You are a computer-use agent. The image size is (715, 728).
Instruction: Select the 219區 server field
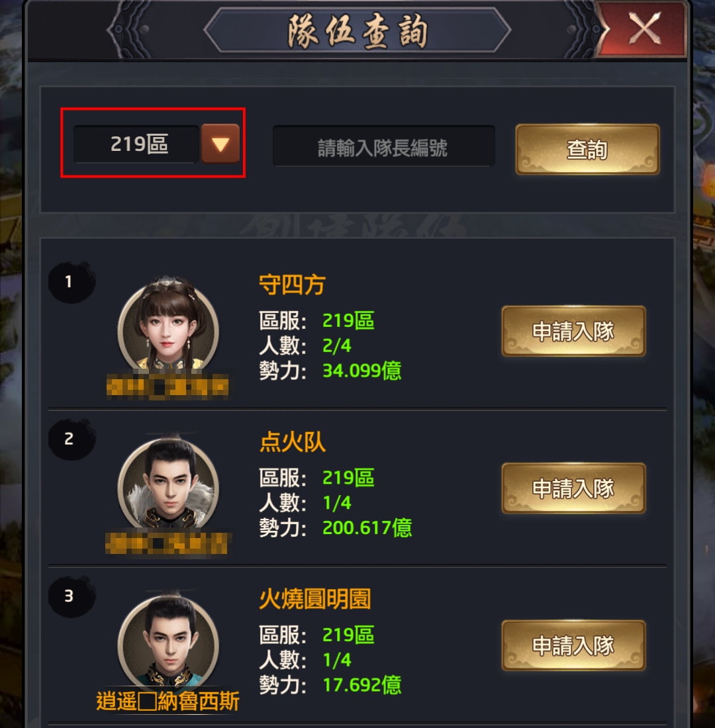(x=136, y=144)
